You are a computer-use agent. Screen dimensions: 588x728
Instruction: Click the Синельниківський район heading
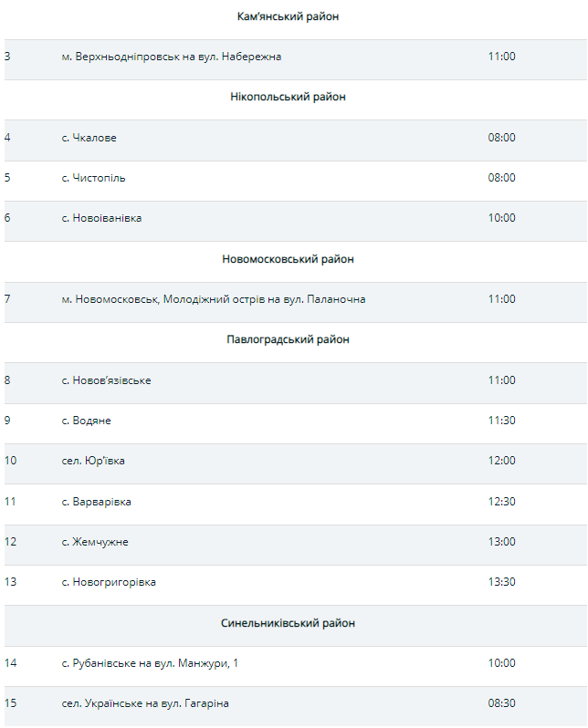point(288,623)
